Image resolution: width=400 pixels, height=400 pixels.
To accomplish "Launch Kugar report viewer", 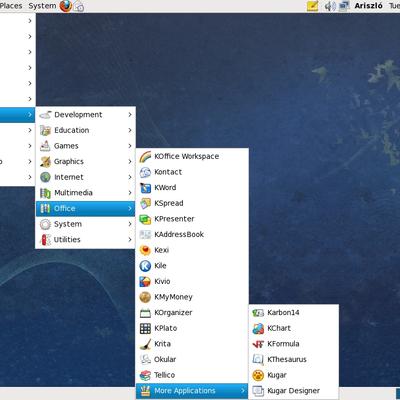I will (x=294, y=375).
